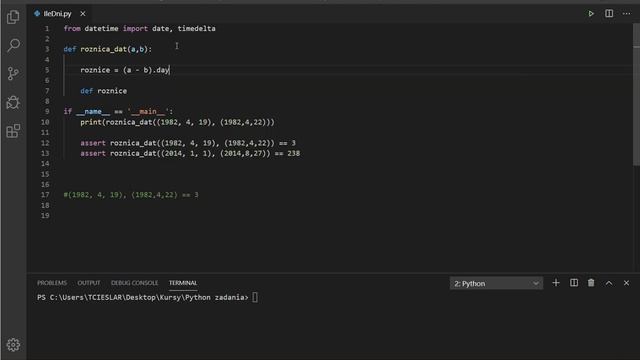Open the Source Control view
Viewport: 640px width, 360px height.
pos(13,73)
